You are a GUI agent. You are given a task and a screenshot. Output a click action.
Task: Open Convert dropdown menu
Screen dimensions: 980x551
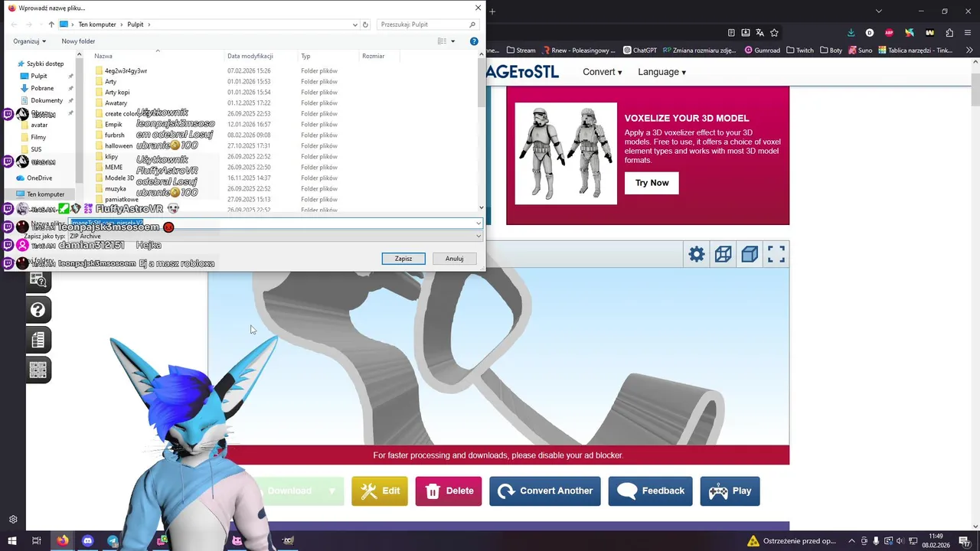(x=602, y=72)
